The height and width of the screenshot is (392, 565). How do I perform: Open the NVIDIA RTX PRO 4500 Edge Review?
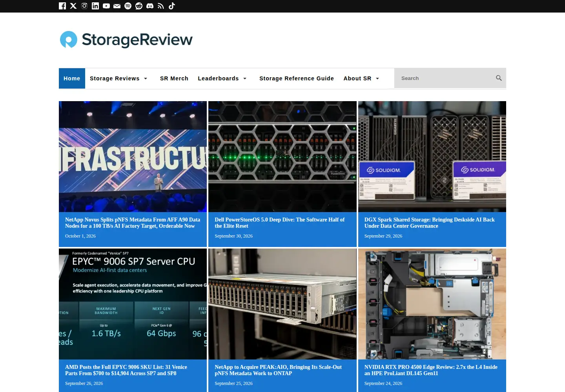[x=431, y=370]
